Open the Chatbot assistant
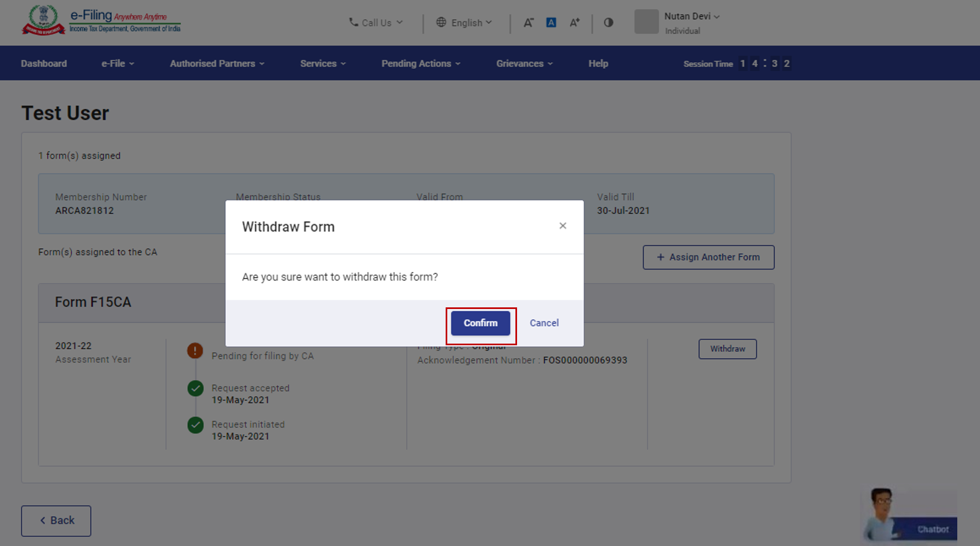 pos(911,517)
